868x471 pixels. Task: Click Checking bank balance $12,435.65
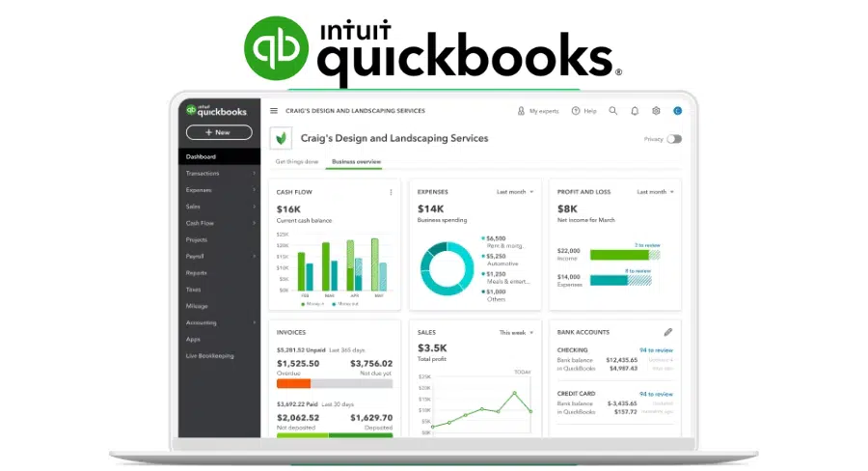tap(622, 360)
